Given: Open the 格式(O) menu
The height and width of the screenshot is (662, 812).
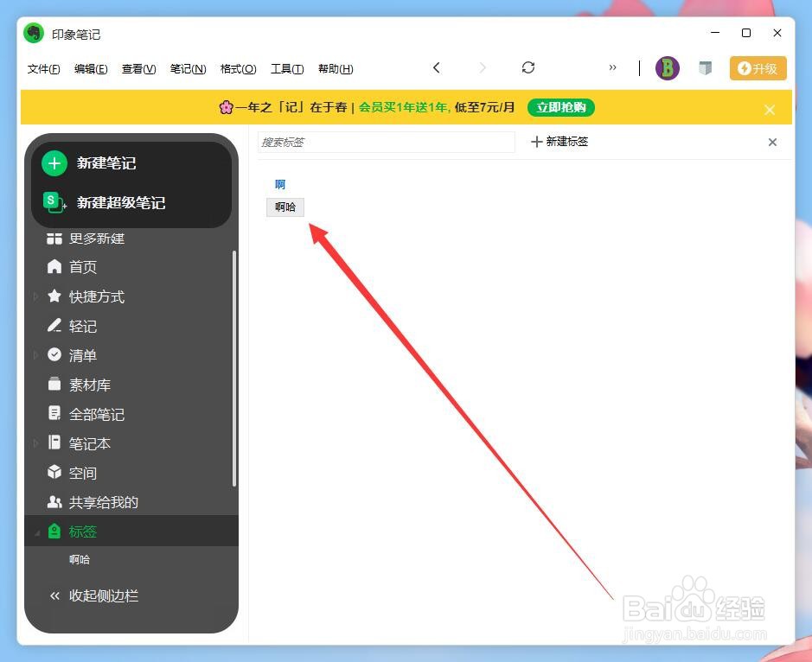Looking at the screenshot, I should pos(238,69).
